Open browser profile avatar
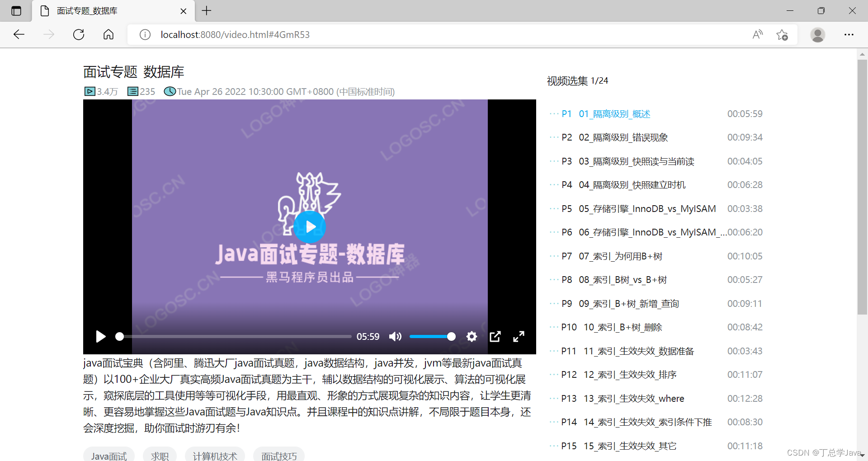 [817, 35]
